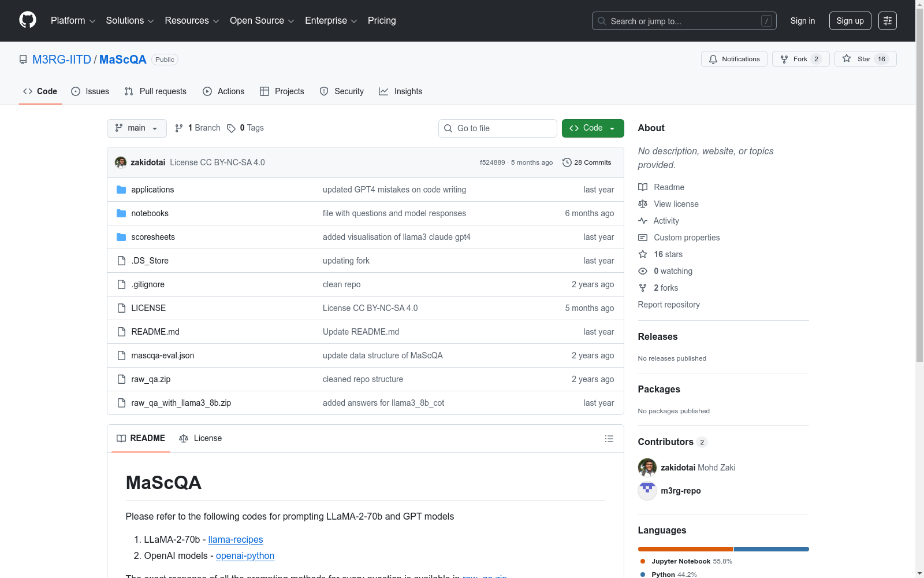Open the Contributors section heading link
Screen dimensions: 924x578
(x=673, y=442)
